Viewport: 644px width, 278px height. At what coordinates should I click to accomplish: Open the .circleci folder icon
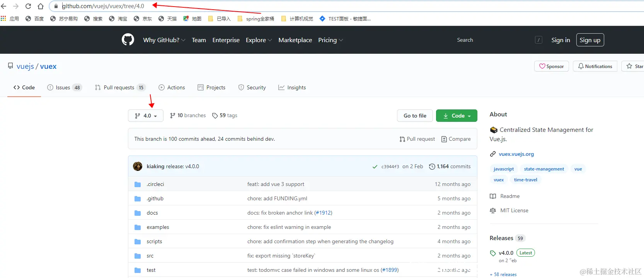[x=138, y=184]
